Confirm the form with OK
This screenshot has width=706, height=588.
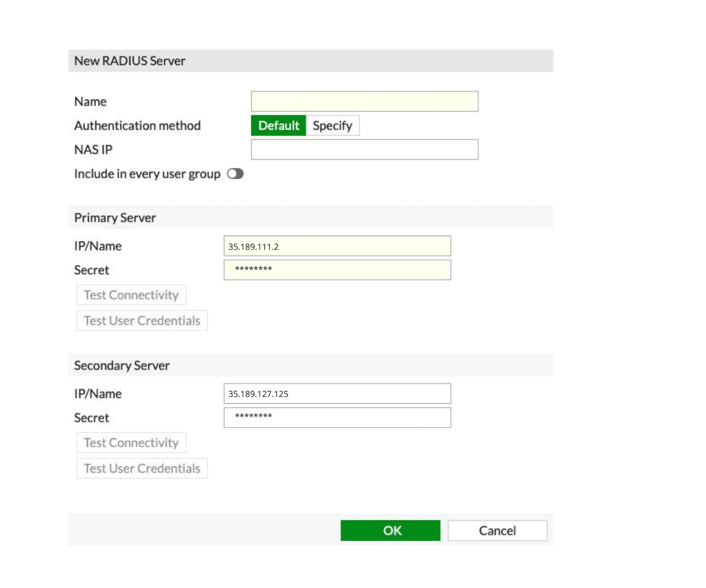[390, 530]
